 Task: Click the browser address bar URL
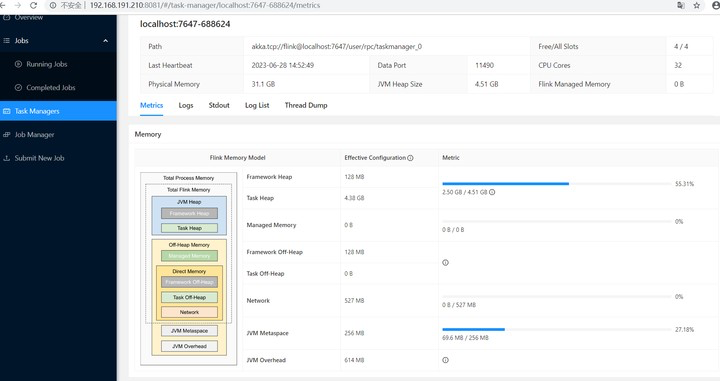coord(205,6)
